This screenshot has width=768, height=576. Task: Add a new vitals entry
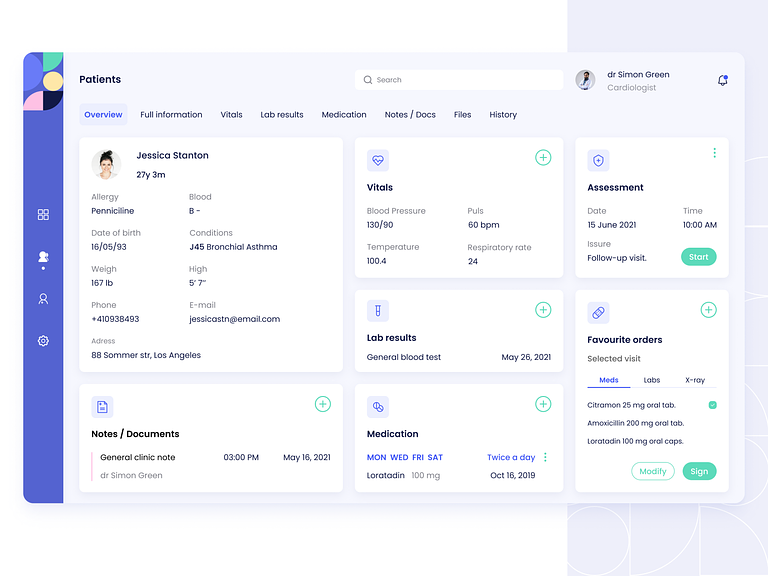tap(543, 158)
